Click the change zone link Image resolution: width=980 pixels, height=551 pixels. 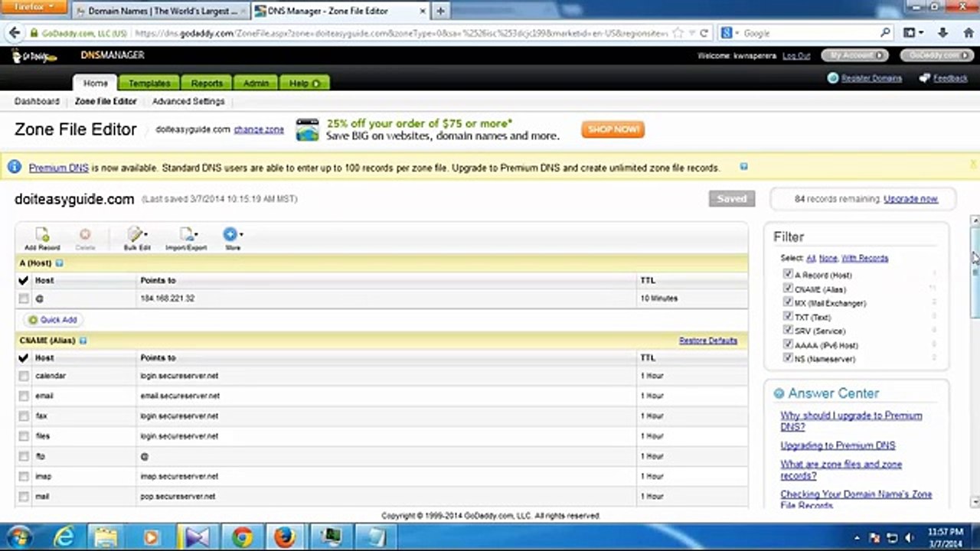pyautogui.click(x=259, y=129)
